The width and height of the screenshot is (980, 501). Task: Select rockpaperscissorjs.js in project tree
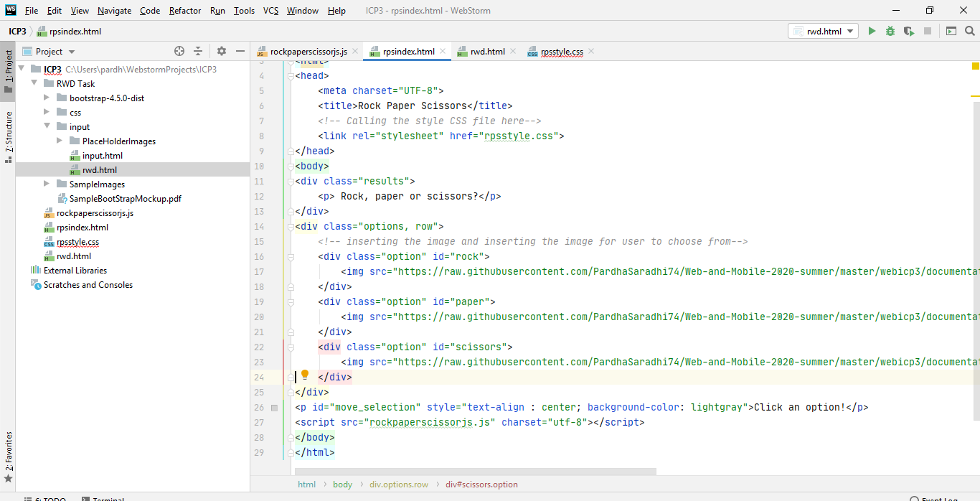click(95, 213)
